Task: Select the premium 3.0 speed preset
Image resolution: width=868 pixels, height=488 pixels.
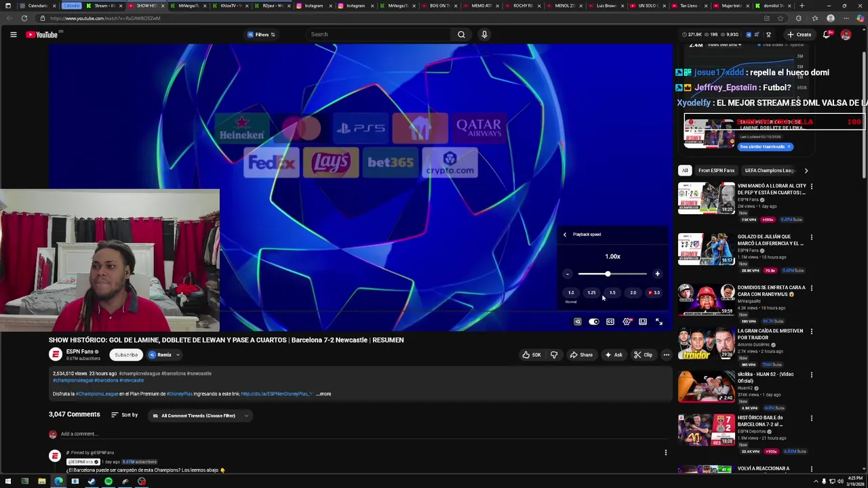Action: coord(654,293)
